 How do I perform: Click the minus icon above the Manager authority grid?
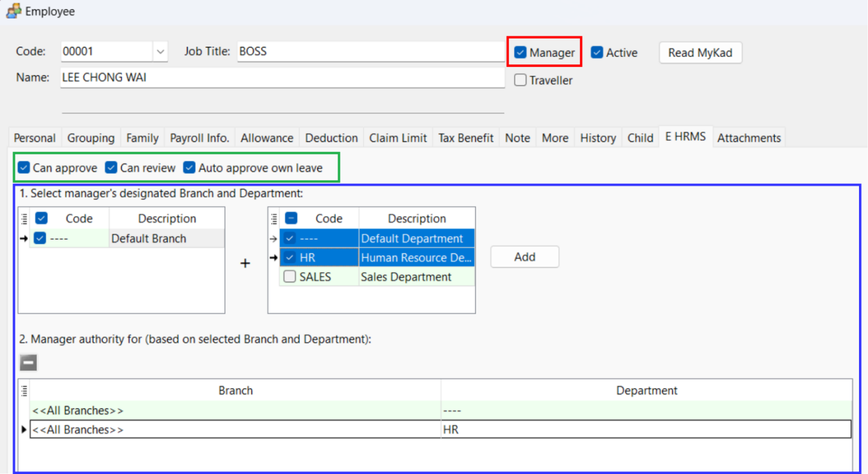(x=28, y=362)
